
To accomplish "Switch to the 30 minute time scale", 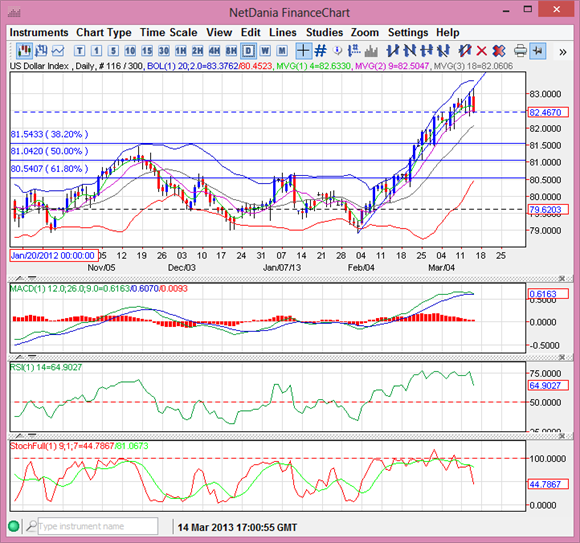I will pos(164,51).
